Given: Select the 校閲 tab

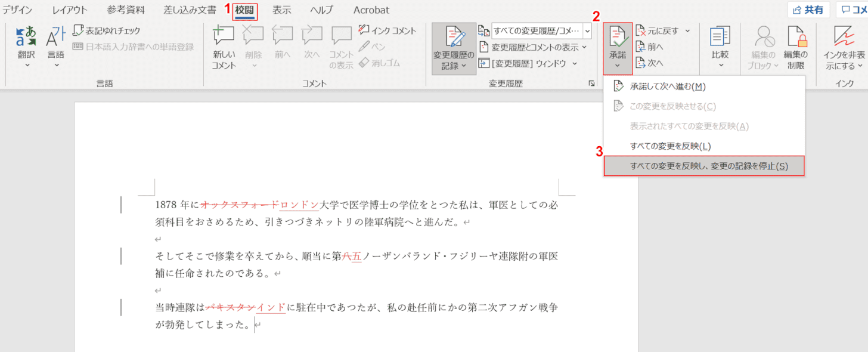Looking at the screenshot, I should click(244, 10).
